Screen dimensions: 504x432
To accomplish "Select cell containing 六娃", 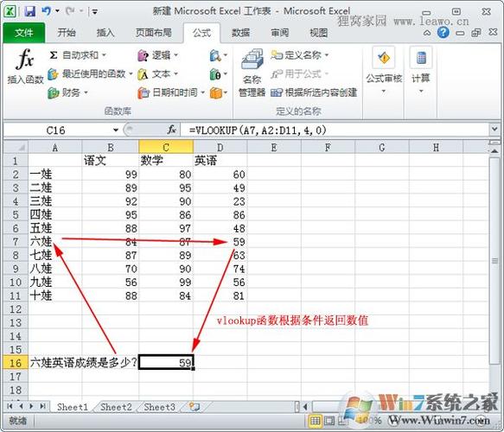I will (55, 242).
